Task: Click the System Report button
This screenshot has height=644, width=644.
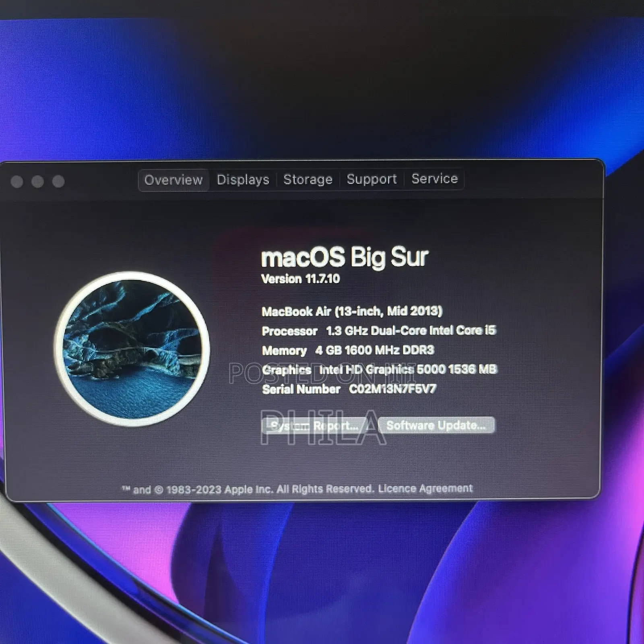Action: click(x=314, y=425)
